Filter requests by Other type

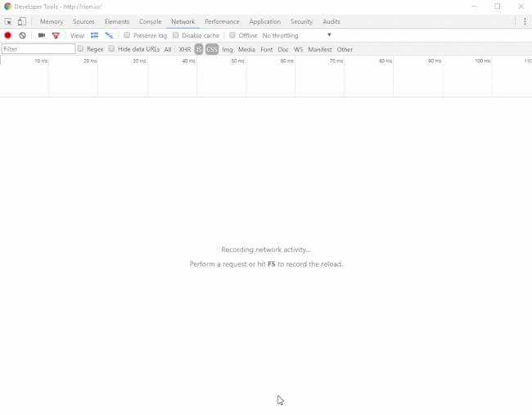pyautogui.click(x=345, y=49)
